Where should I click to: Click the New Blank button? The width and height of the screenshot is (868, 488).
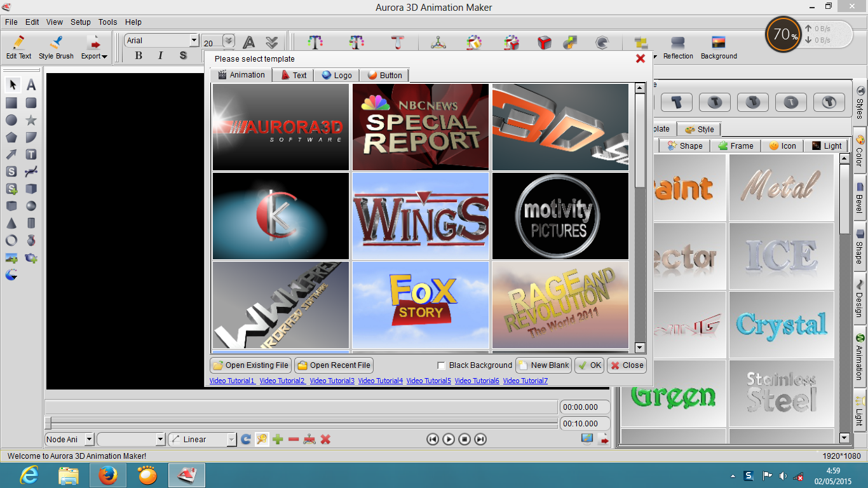pyautogui.click(x=543, y=365)
